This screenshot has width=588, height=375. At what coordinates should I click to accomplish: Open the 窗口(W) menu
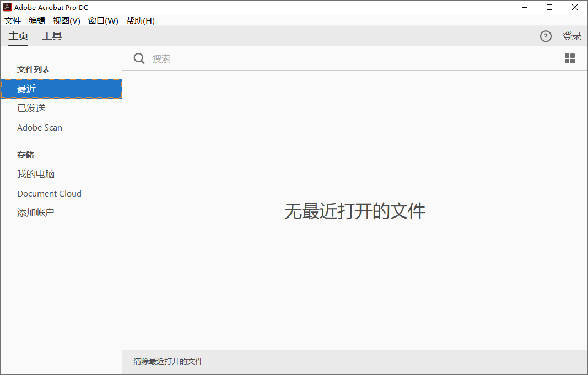pyautogui.click(x=103, y=20)
